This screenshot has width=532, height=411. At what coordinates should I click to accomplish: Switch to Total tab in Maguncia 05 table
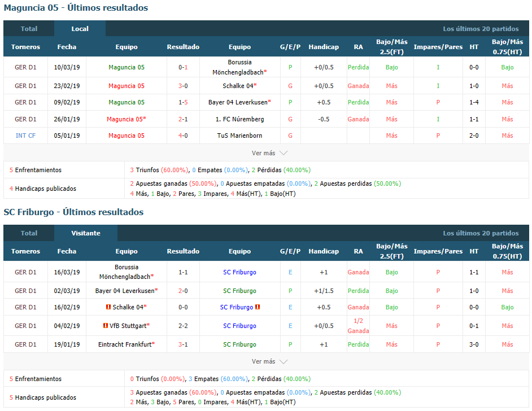click(x=29, y=29)
